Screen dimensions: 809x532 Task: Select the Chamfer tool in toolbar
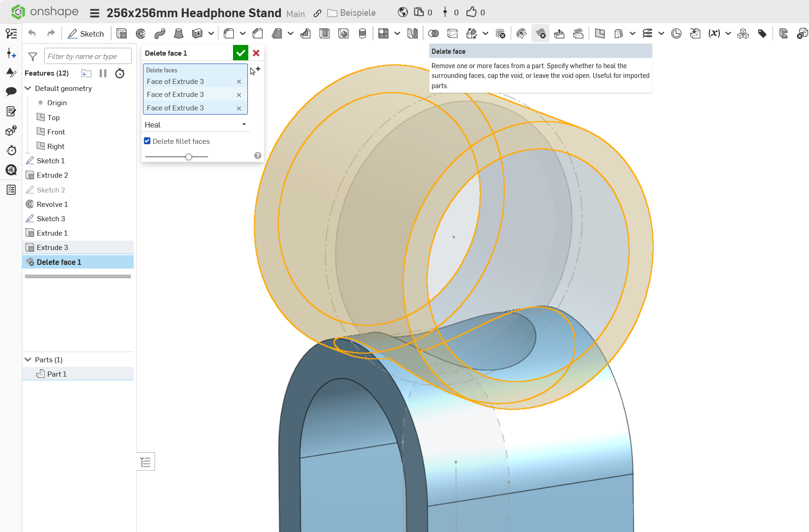(x=258, y=33)
